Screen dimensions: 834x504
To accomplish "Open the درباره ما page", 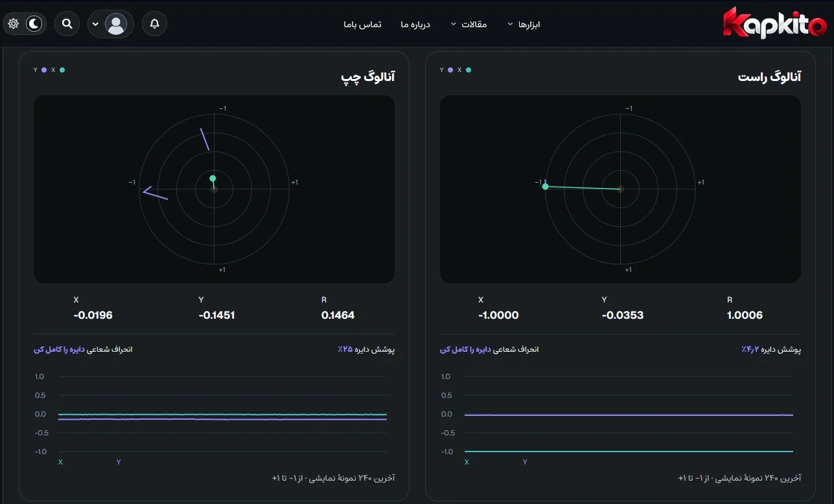I will pos(415,25).
